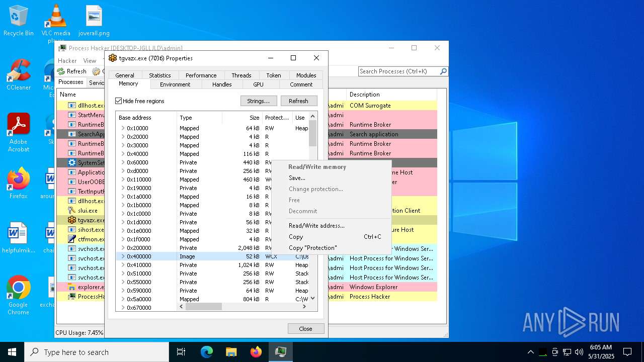Switch to Handles tab

pos(222,84)
